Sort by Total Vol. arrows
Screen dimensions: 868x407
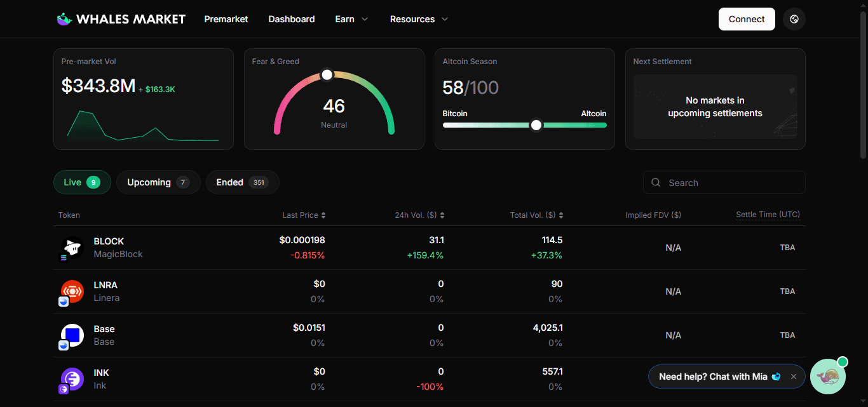click(x=561, y=215)
